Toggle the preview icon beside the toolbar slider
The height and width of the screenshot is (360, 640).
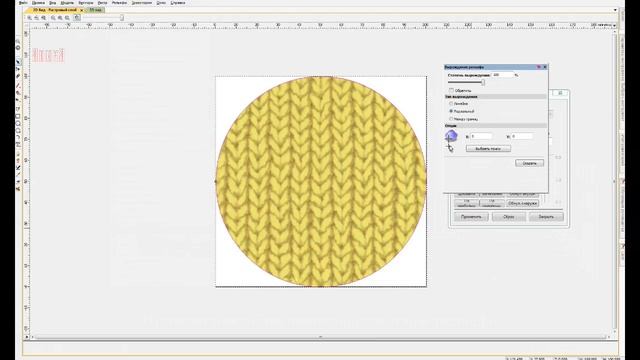[77, 18]
